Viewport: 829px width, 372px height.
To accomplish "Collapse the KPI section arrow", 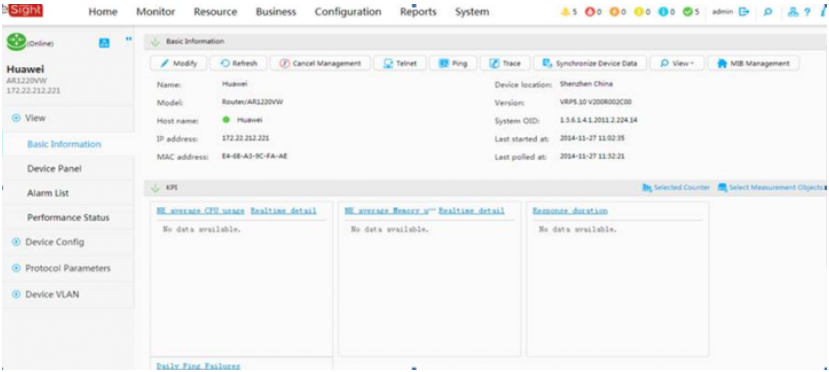I will 155,188.
